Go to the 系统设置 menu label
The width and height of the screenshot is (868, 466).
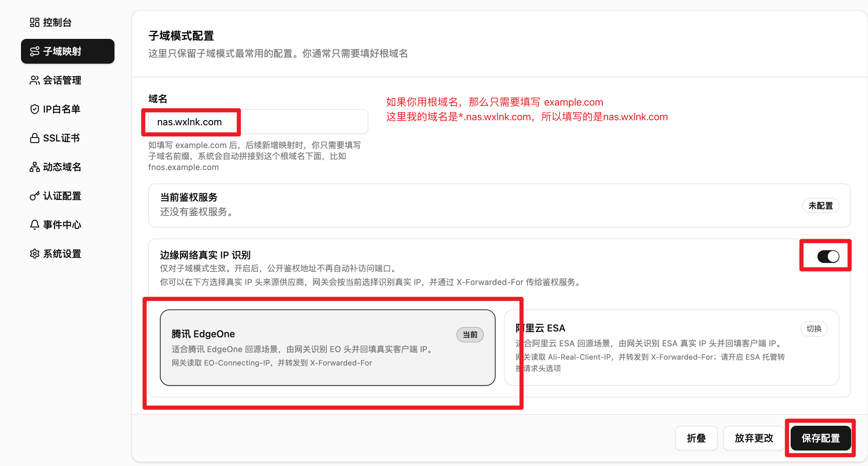coord(62,254)
